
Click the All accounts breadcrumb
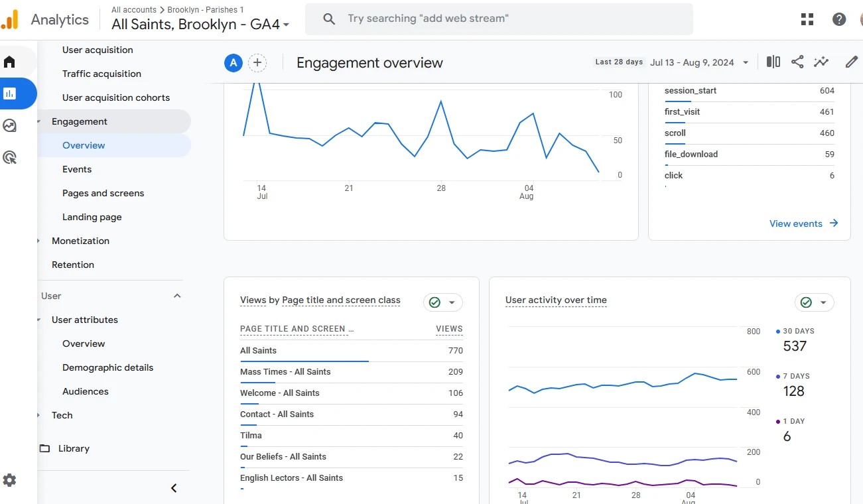click(x=134, y=10)
